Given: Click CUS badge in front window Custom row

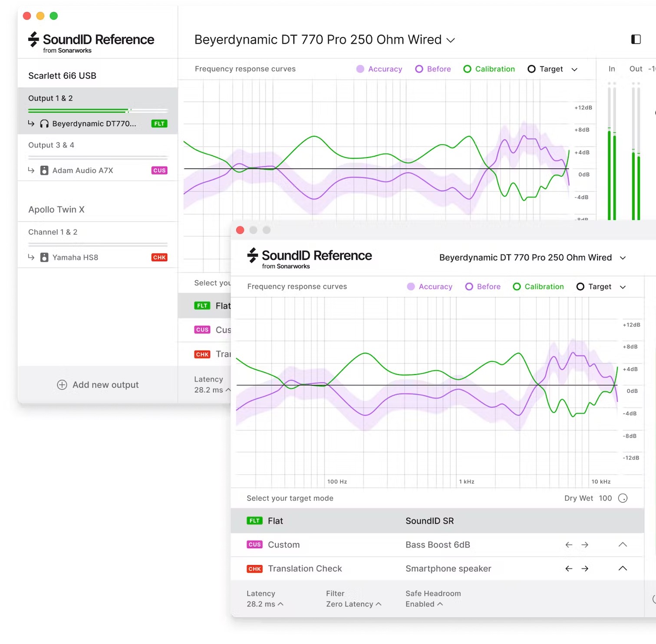Looking at the screenshot, I should click(x=254, y=545).
